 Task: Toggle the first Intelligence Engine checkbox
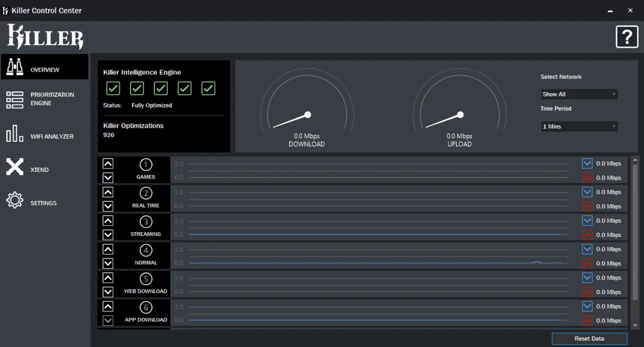[113, 88]
